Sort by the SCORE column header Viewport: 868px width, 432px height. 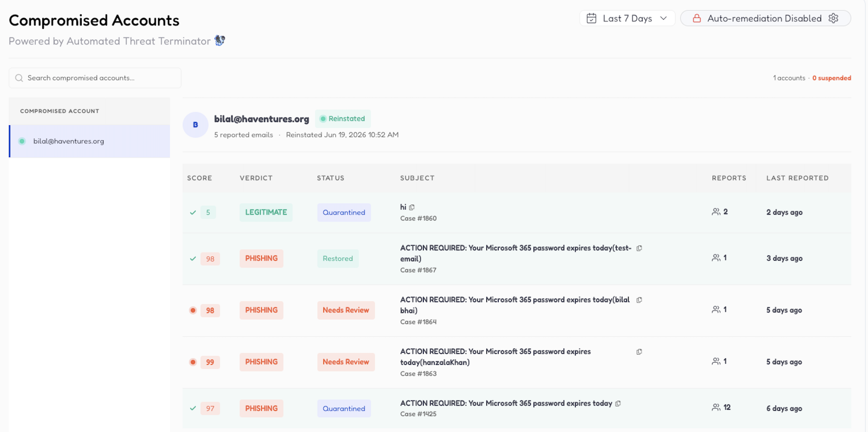[200, 178]
